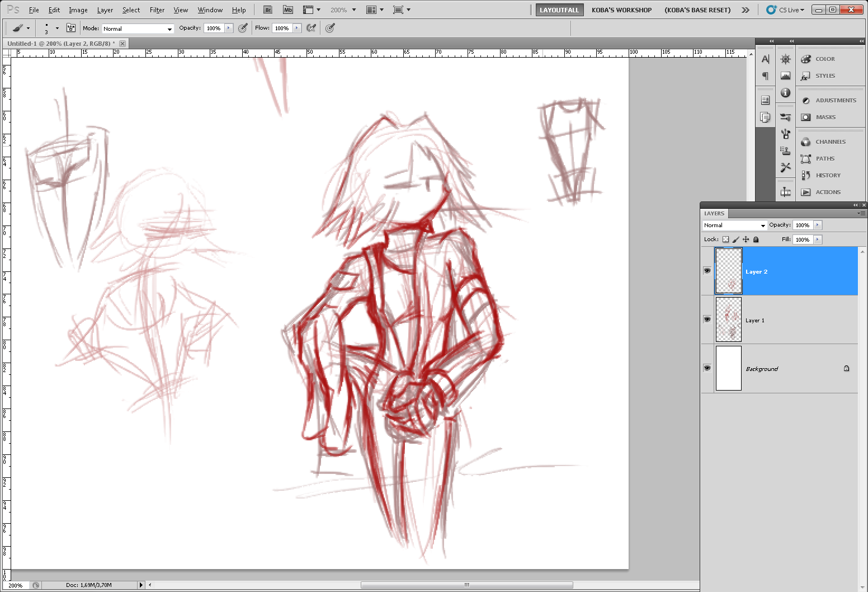Toggle the Brush panel button in options bar
The image size is (868, 592).
(71, 28)
